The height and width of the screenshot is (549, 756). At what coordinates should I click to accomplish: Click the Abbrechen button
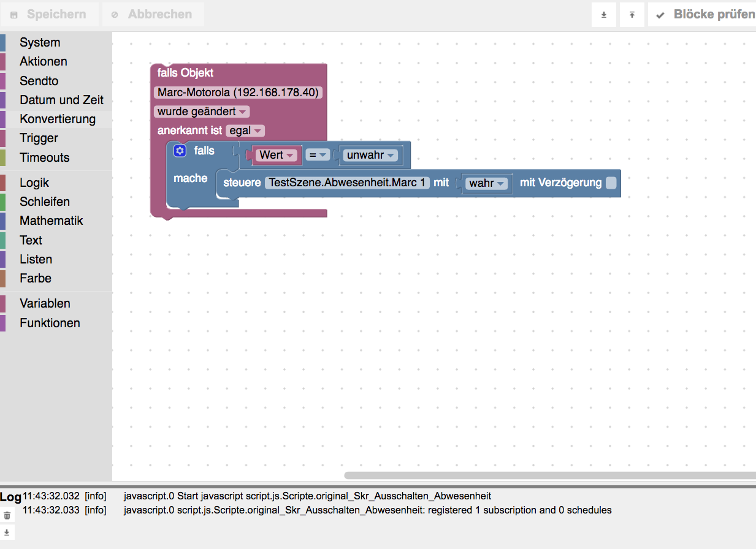click(x=153, y=14)
